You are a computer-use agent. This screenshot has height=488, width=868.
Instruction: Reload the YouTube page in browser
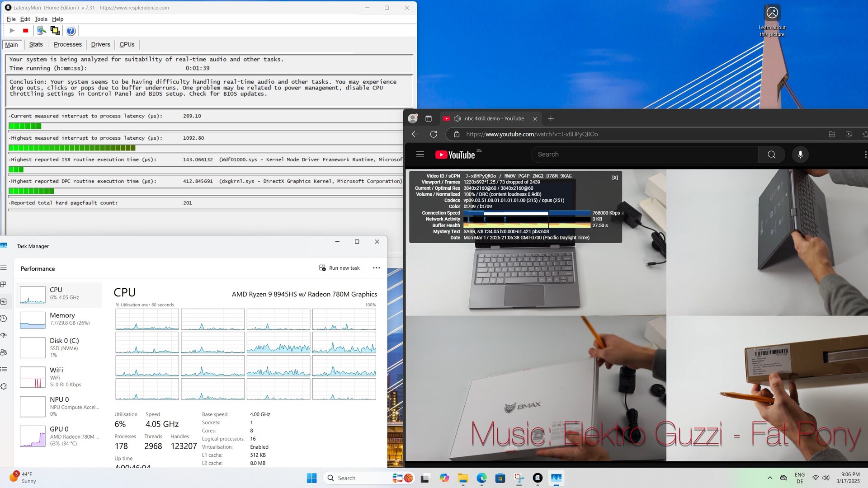pyautogui.click(x=434, y=134)
